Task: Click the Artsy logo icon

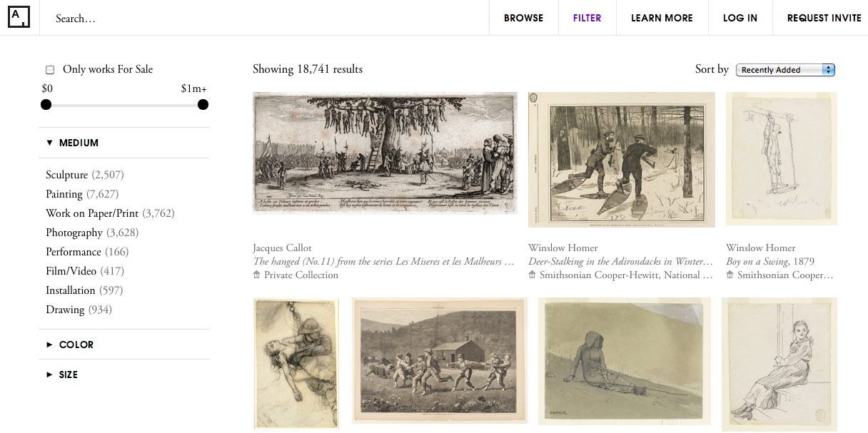Action: (19, 18)
